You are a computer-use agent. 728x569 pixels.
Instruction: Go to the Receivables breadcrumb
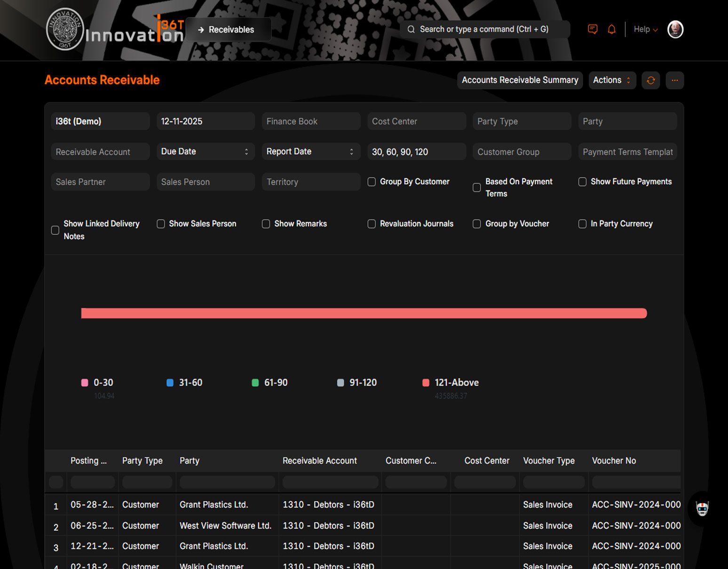tap(228, 30)
